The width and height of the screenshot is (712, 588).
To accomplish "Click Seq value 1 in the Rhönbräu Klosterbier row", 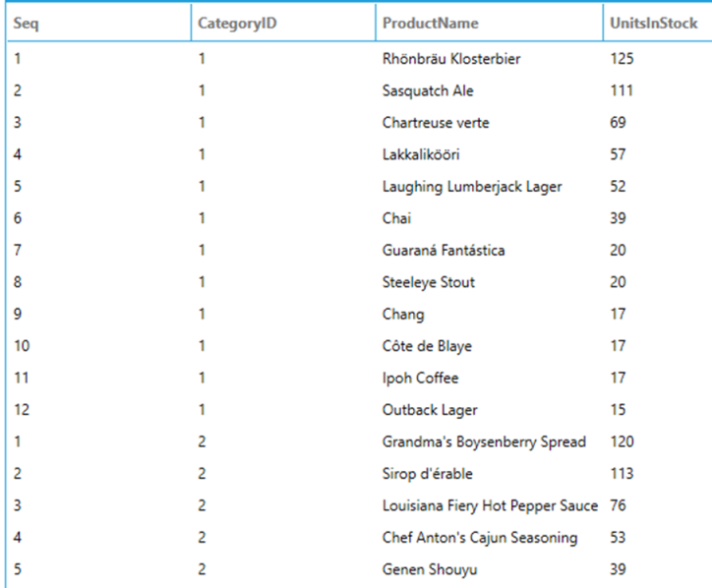I will click(18, 59).
